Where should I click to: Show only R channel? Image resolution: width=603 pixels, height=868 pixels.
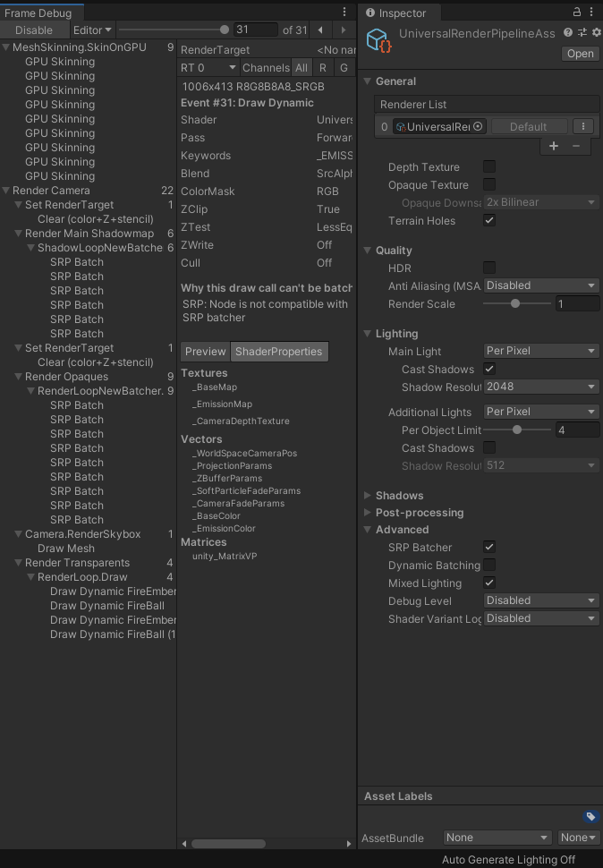coord(322,67)
